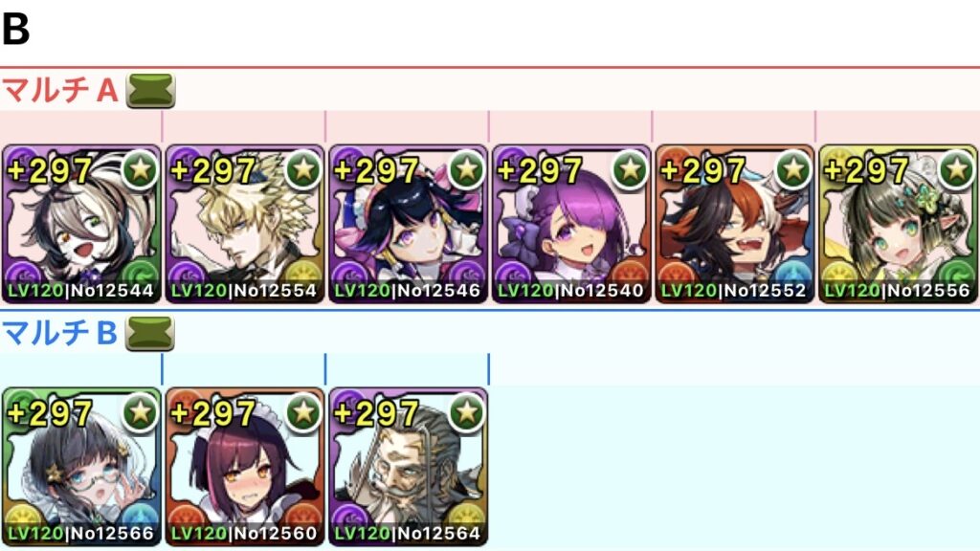Open monster card No12546

(408, 224)
